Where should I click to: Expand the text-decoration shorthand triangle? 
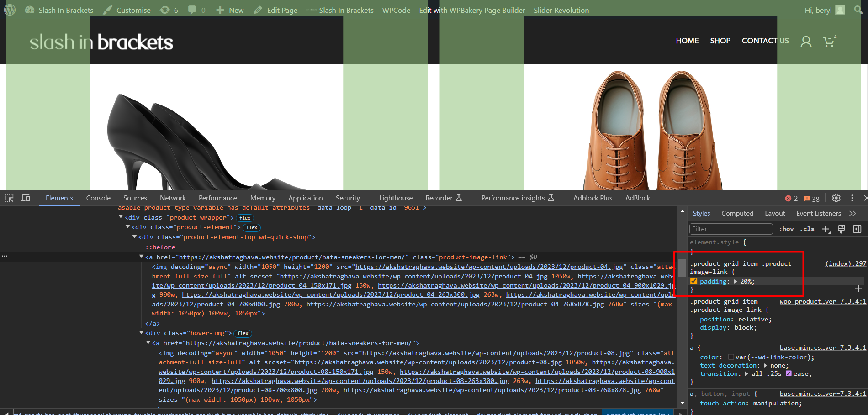[x=765, y=365]
